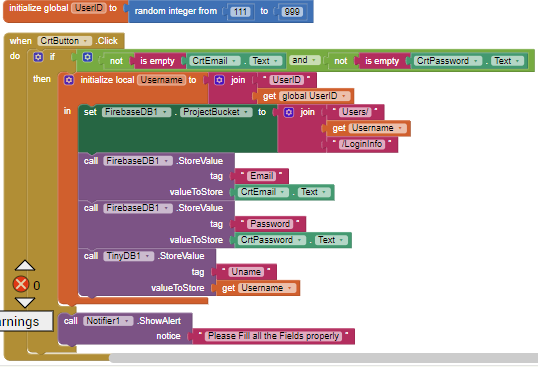Click the horizontal scrollbar at the bottom

click(x=323, y=358)
